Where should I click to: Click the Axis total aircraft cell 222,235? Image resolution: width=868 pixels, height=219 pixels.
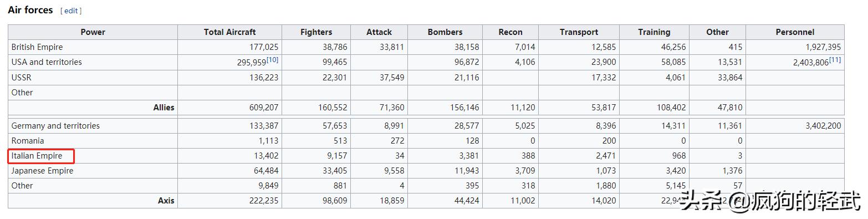tap(264, 201)
